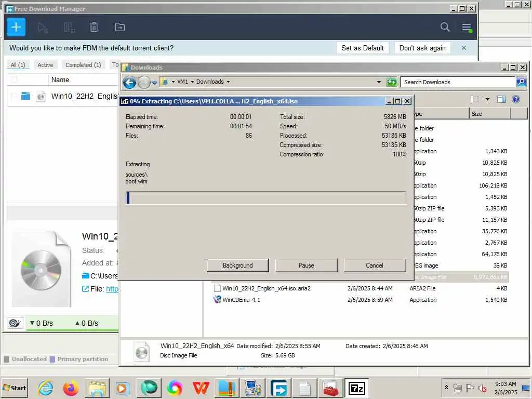This screenshot has width=532, height=399.
Task: Open the FDM hamburger main menu
Action: pyautogui.click(x=467, y=27)
